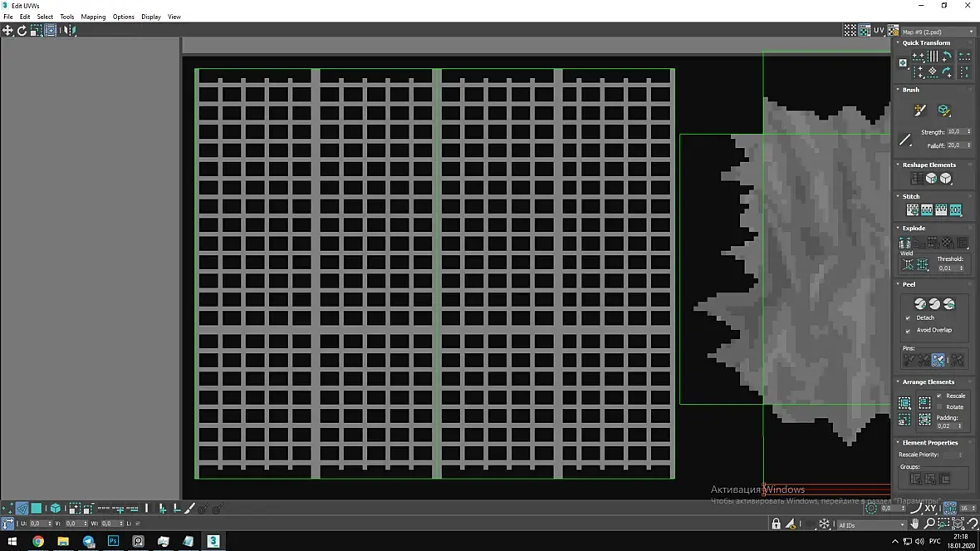Click the Break explode icon
Screen dimensions: 980x551
[x=904, y=243]
